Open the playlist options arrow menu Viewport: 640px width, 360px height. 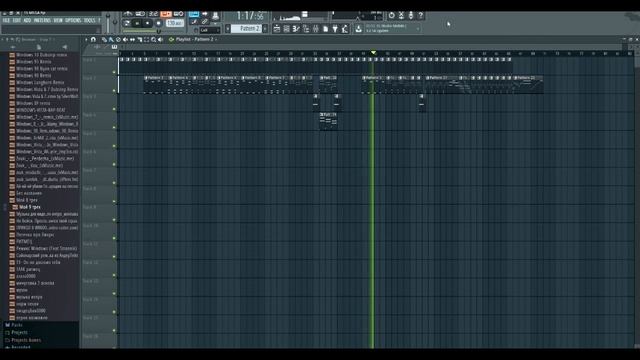pyautogui.click(x=86, y=40)
